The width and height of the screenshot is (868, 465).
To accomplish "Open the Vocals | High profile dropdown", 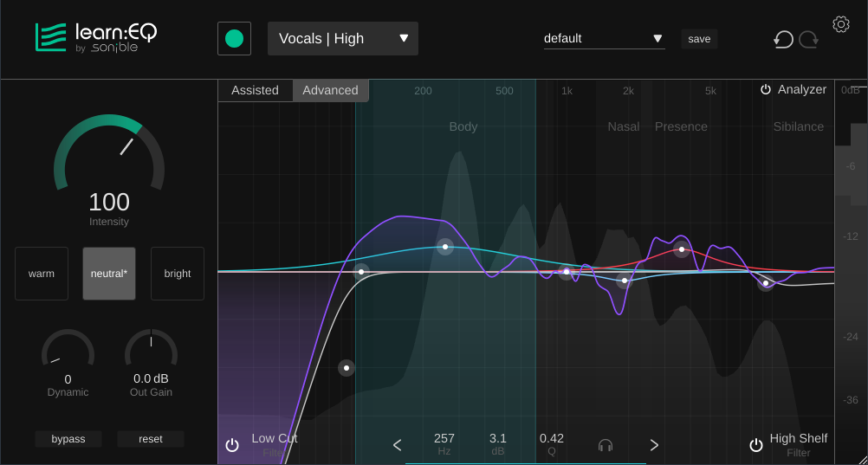I will (x=343, y=39).
